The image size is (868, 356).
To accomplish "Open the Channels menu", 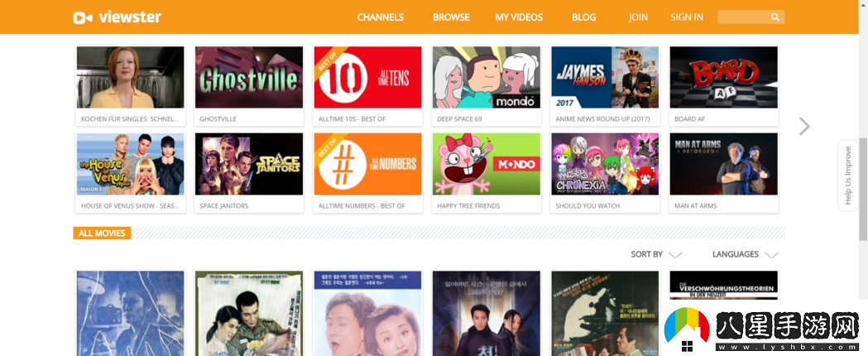I will click(380, 17).
